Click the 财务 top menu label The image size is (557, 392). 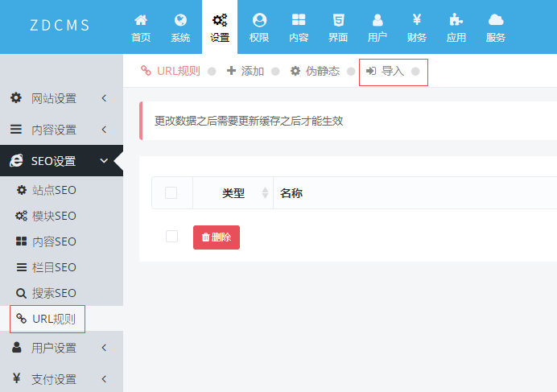417,37
